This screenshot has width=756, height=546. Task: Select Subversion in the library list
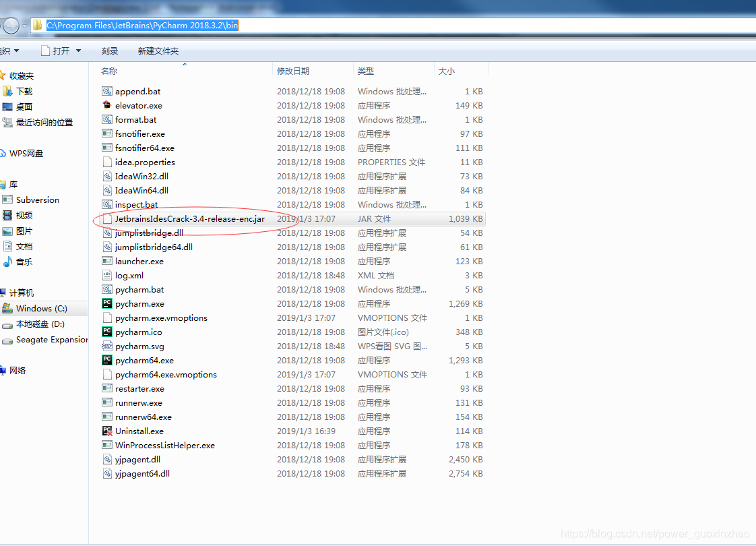click(x=38, y=200)
